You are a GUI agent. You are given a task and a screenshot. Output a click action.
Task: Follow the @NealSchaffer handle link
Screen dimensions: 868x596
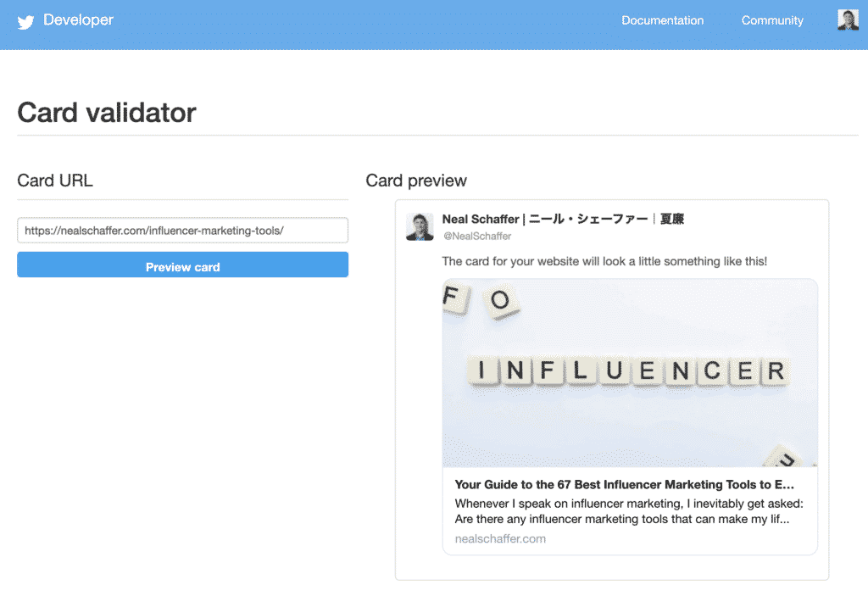(x=477, y=236)
